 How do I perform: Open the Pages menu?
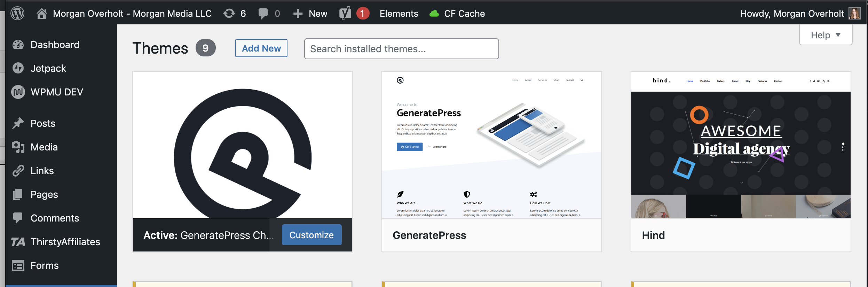(44, 194)
